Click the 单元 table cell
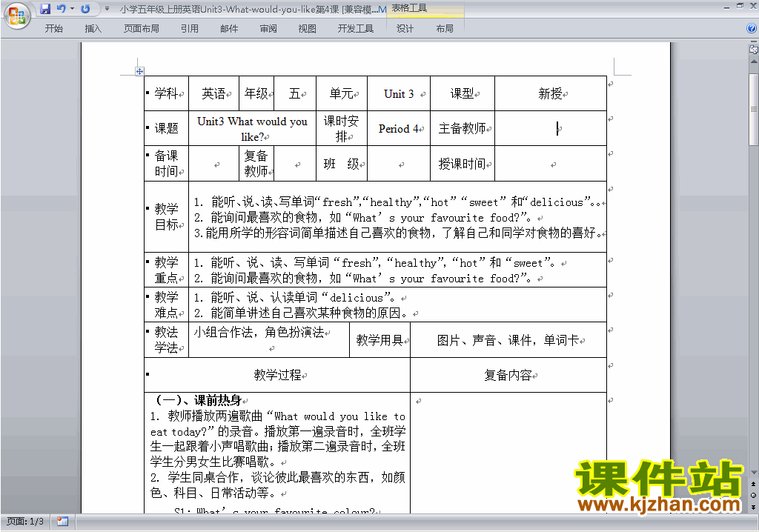Image resolution: width=759 pixels, height=532 pixels. tap(341, 93)
